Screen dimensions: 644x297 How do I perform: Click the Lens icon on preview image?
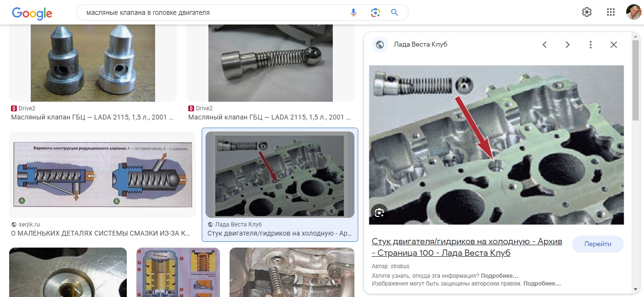[379, 213]
